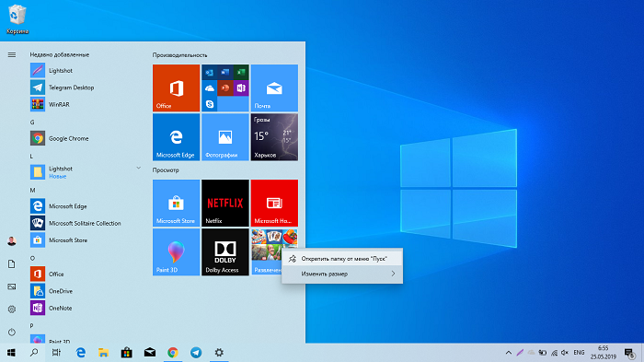The image size is (644, 362).
Task: Open the Dolby Access tile
Action: pos(225,252)
